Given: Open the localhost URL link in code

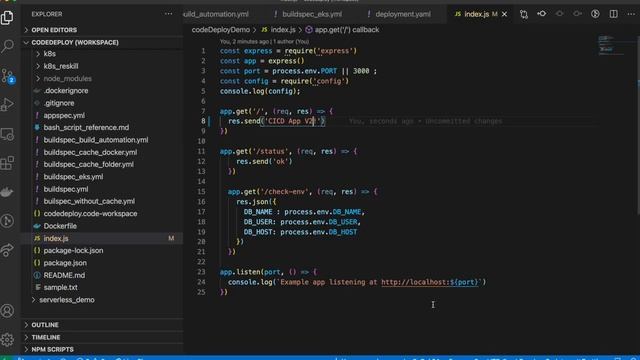Looking at the screenshot, I should click(x=429, y=282).
